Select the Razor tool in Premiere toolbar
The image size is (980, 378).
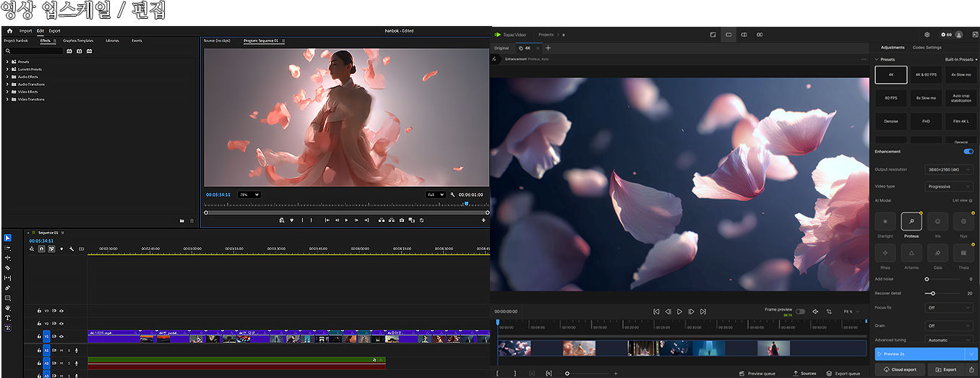click(x=8, y=267)
